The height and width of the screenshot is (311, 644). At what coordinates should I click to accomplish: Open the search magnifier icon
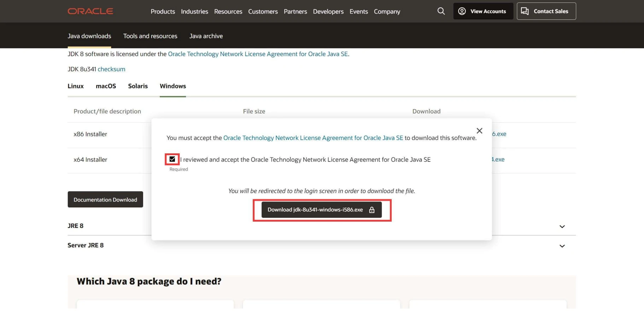point(441,11)
